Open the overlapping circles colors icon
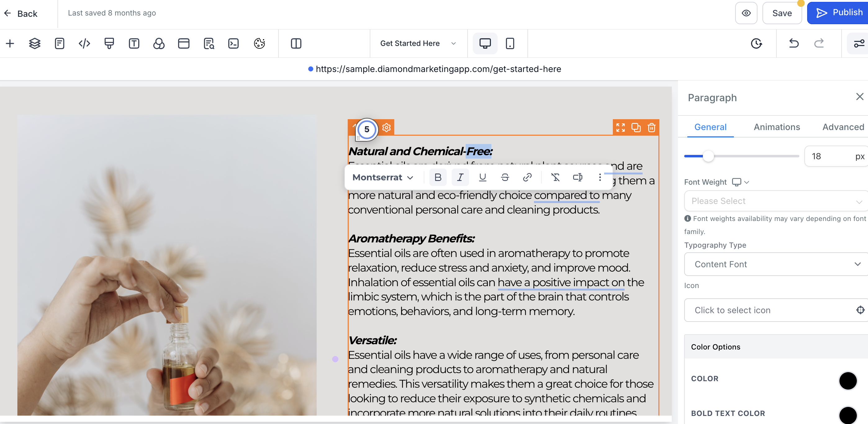This screenshot has height=424, width=868. pos(159,43)
